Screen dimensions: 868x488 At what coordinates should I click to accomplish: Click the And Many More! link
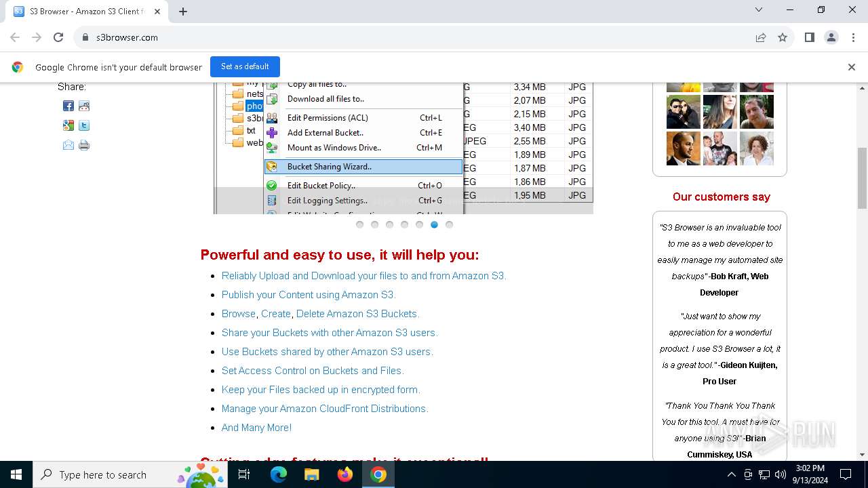(x=256, y=428)
